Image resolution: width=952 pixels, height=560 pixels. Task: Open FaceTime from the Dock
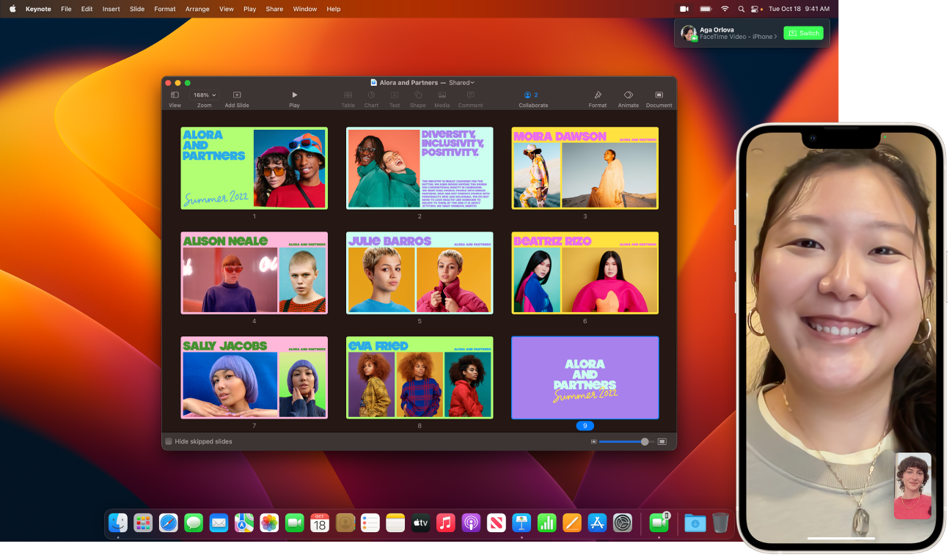coord(294,522)
